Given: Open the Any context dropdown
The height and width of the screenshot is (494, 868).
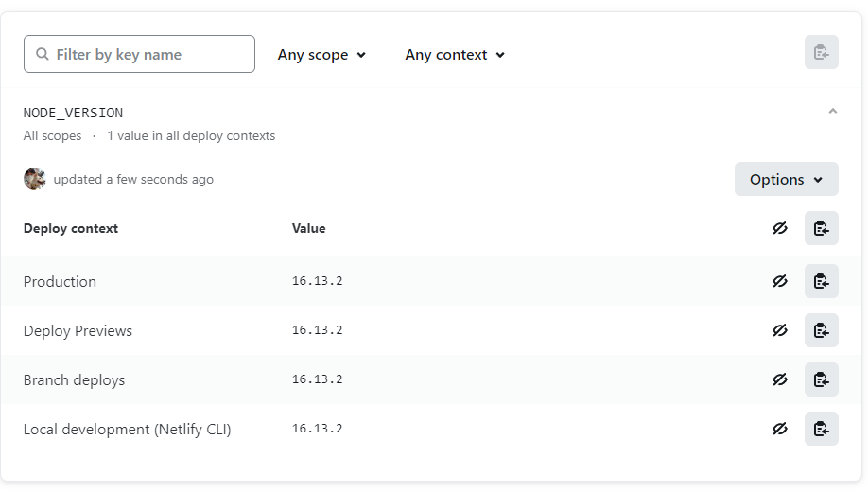Looking at the screenshot, I should pos(455,55).
